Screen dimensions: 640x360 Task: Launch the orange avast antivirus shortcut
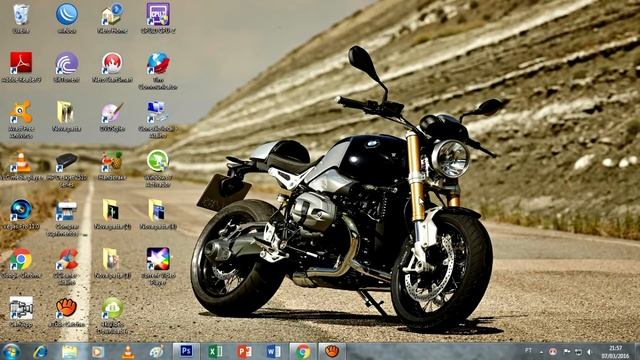[x=21, y=119]
